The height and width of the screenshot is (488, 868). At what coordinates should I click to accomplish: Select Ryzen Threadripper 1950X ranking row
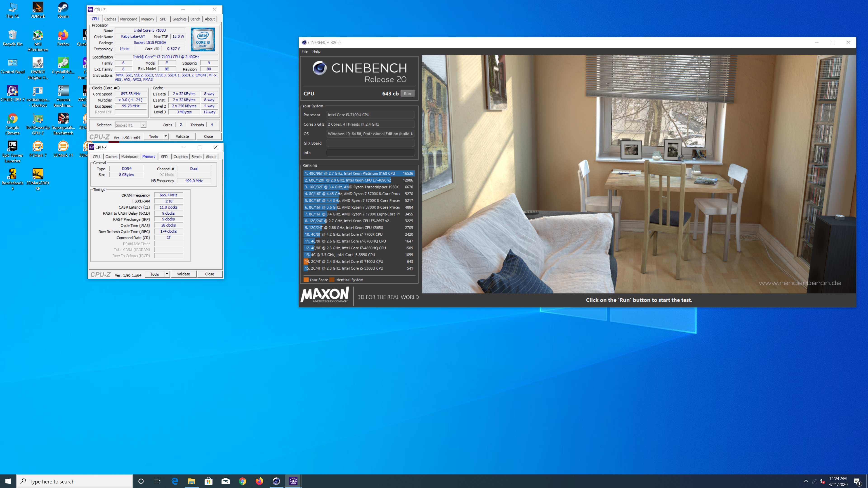coord(359,187)
